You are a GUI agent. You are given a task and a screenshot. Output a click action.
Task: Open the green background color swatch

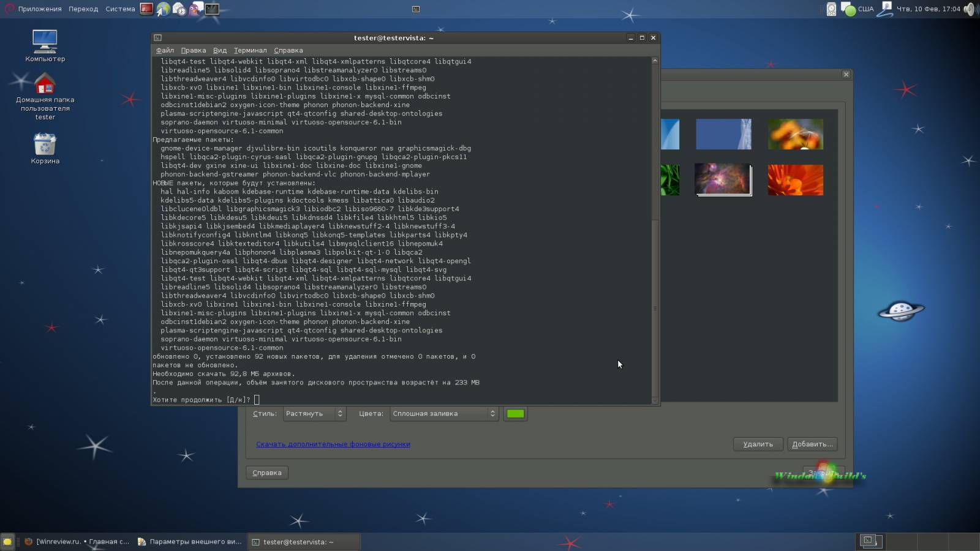(x=516, y=414)
